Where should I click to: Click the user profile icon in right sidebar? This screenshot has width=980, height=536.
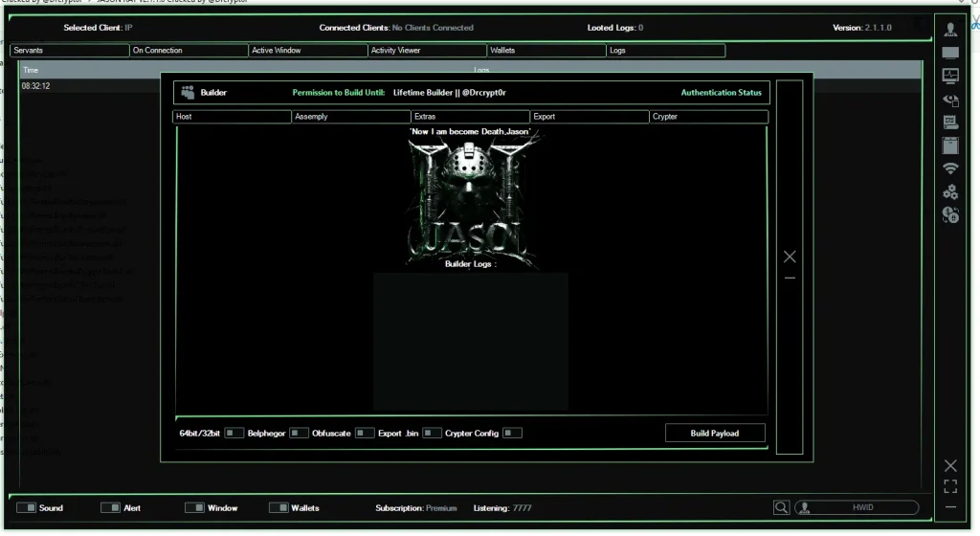click(950, 29)
